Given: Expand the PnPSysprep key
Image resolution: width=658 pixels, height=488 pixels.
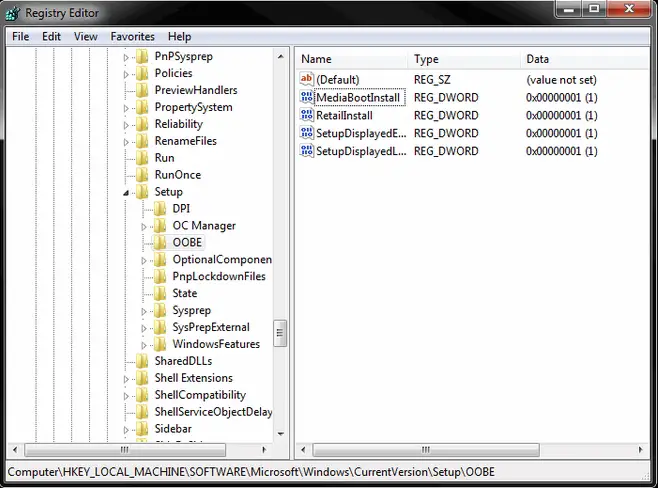Looking at the screenshot, I should pos(126,57).
